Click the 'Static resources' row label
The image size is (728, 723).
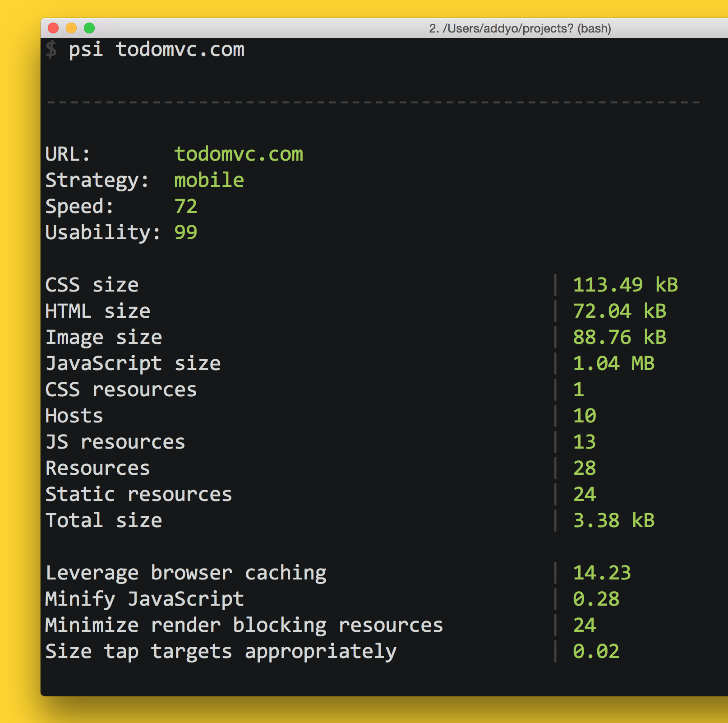(x=139, y=495)
